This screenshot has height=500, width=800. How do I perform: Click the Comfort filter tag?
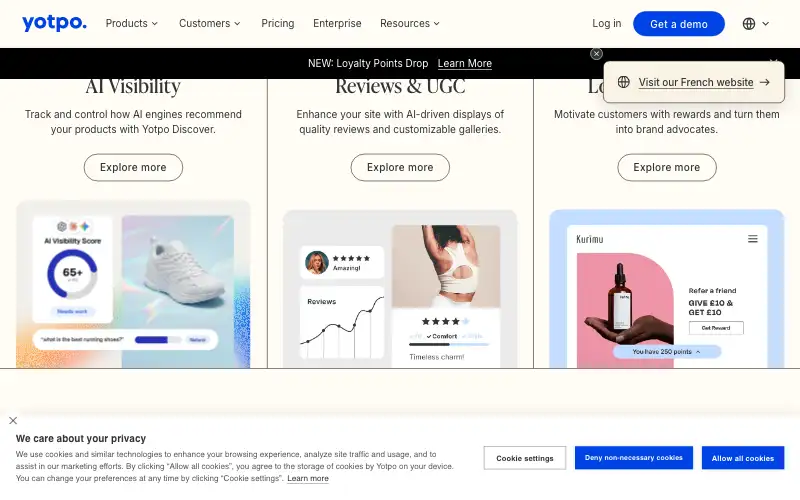pos(442,336)
